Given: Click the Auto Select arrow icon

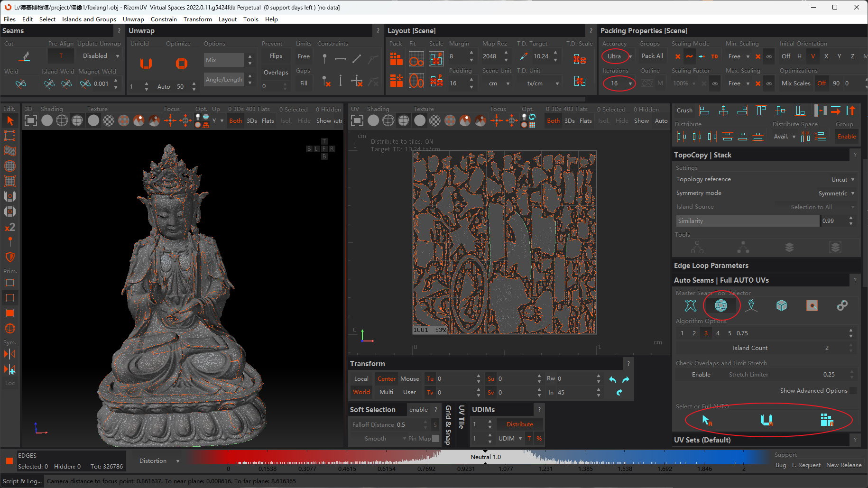Looking at the screenshot, I should coord(706,420).
